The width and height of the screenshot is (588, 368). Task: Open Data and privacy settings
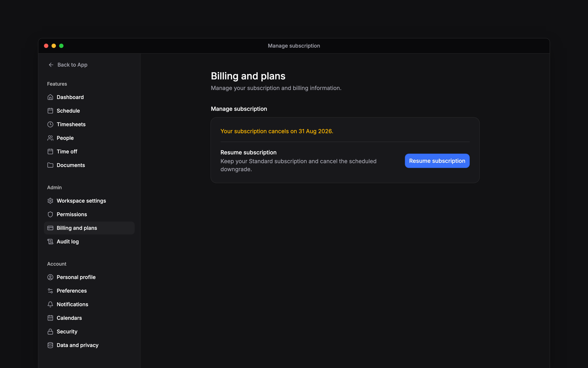click(x=89, y=345)
